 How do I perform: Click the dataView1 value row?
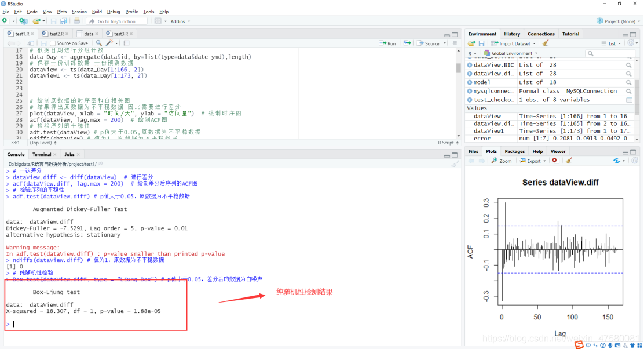(x=550, y=130)
